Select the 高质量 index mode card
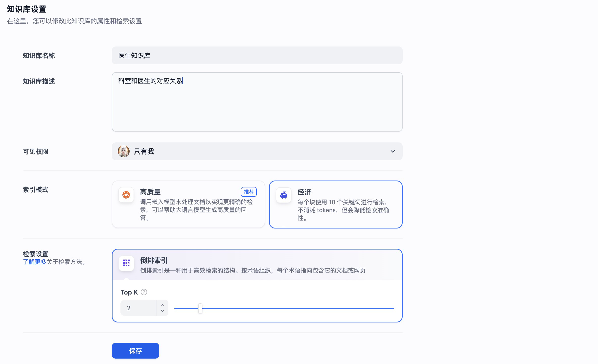Screen dimensions: 598x364 click(x=188, y=204)
